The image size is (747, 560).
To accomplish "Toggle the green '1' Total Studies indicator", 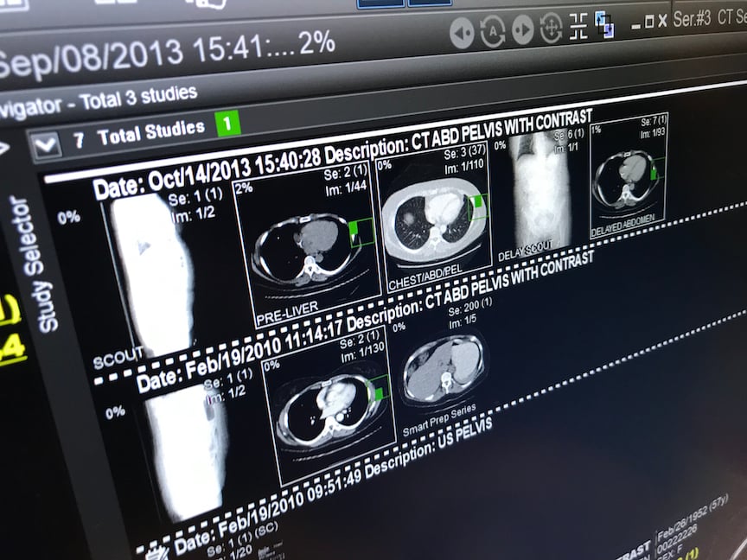I will pos(227,124).
